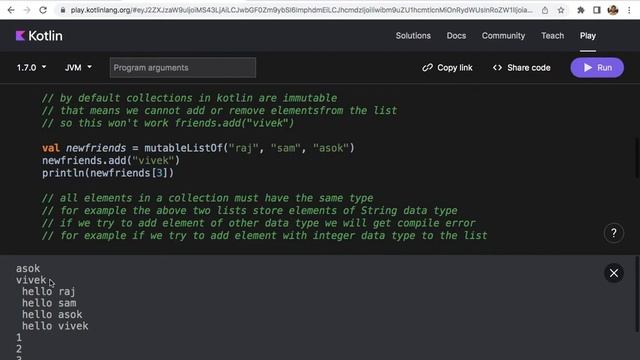Screen dimensions: 640x360
Task: Click Copy link button
Action: [447, 68]
